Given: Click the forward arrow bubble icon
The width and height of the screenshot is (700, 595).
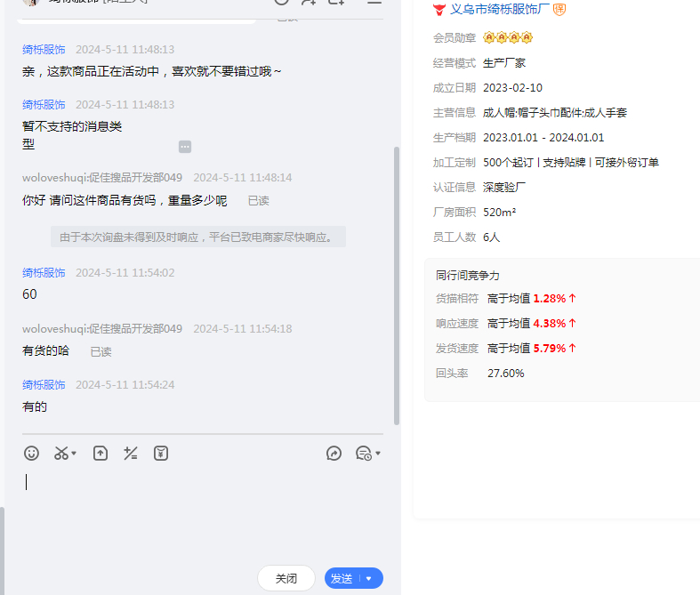Looking at the screenshot, I should click(x=334, y=454).
